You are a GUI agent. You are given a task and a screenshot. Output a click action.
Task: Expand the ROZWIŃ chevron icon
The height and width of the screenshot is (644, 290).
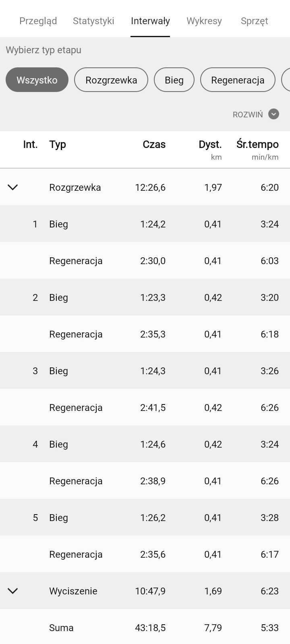click(273, 114)
